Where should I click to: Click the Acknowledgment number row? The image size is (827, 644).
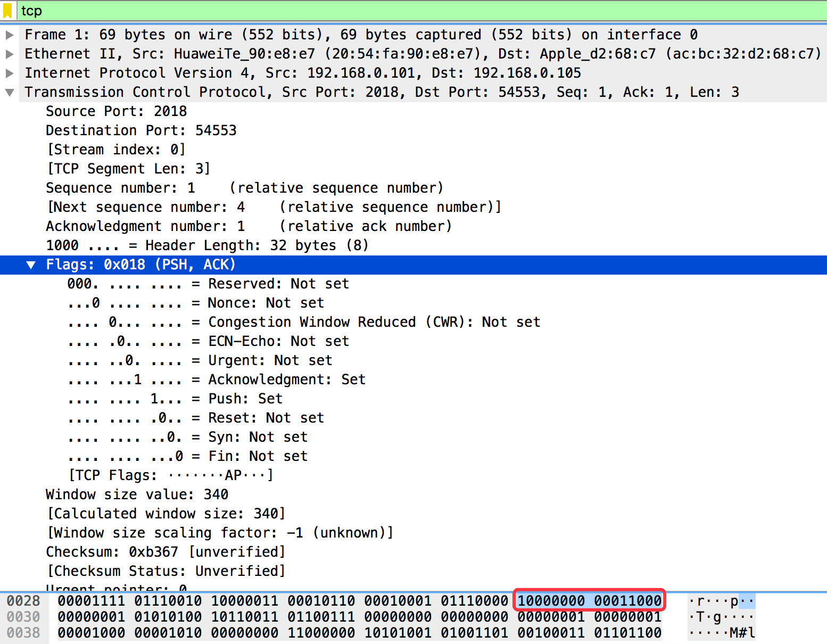145,226
